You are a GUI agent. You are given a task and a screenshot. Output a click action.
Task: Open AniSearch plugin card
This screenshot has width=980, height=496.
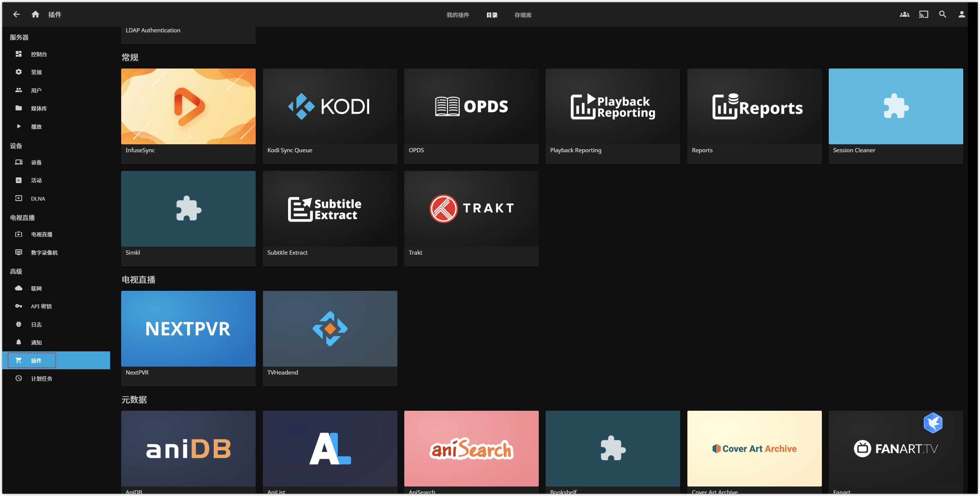[x=471, y=452]
